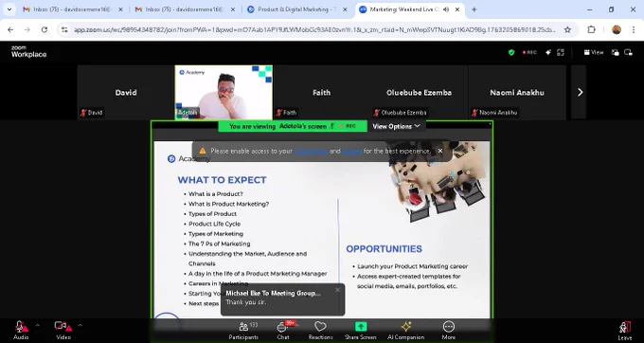Bookmark this page with the star
Viewport: 644px width, 343px height.
click(x=567, y=29)
